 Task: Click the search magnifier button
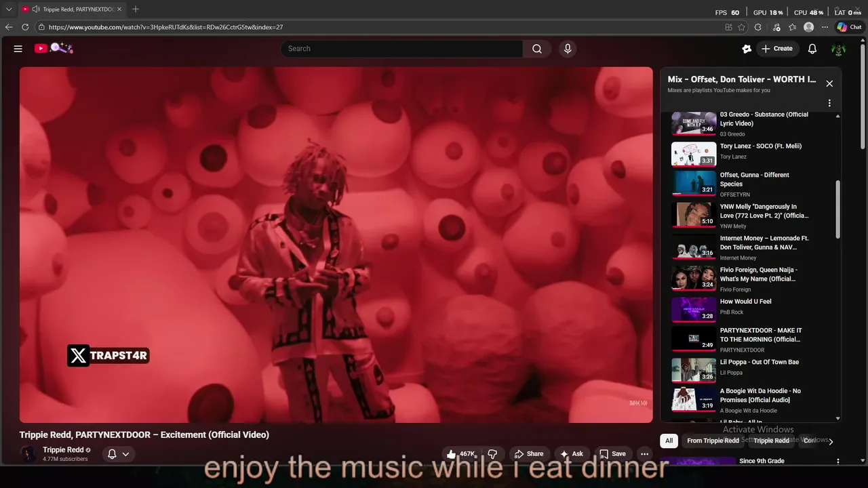536,49
